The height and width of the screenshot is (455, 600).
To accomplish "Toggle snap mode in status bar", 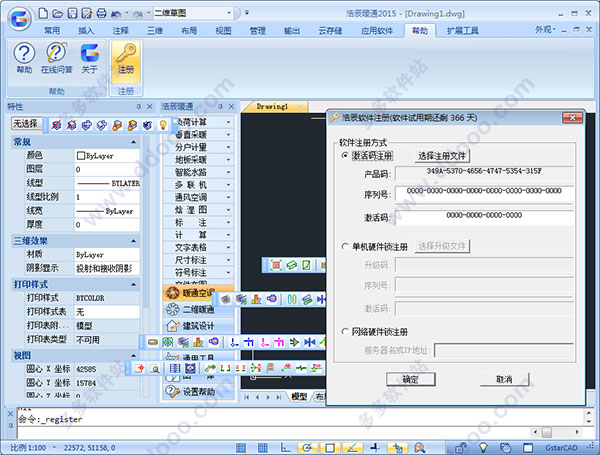I will pyautogui.click(x=241, y=447).
